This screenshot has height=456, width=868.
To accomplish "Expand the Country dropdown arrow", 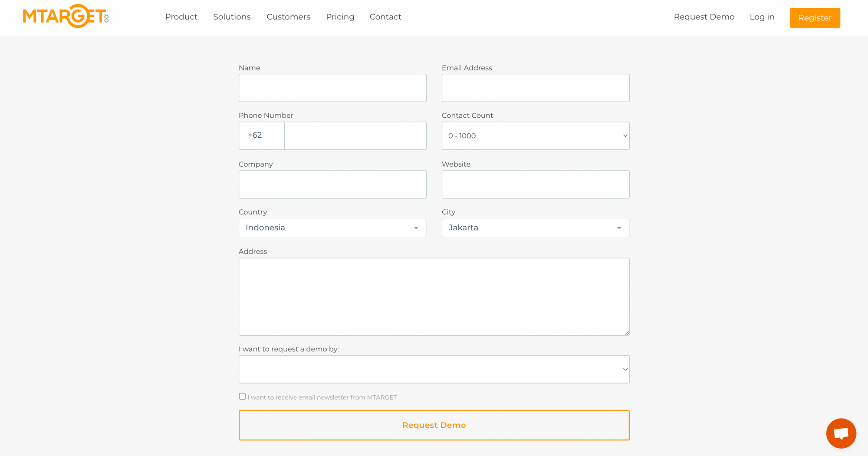I will 415,228.
